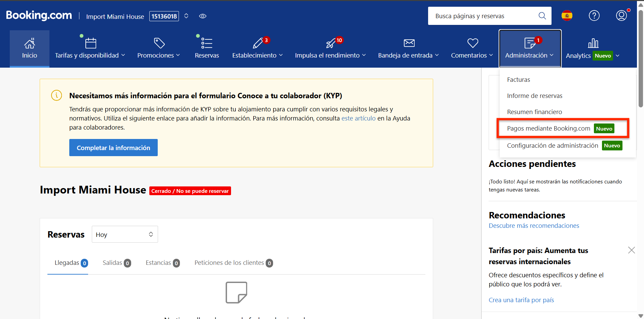Click the Comentarios heart icon
Screen dimensions: 644x319
point(472,43)
